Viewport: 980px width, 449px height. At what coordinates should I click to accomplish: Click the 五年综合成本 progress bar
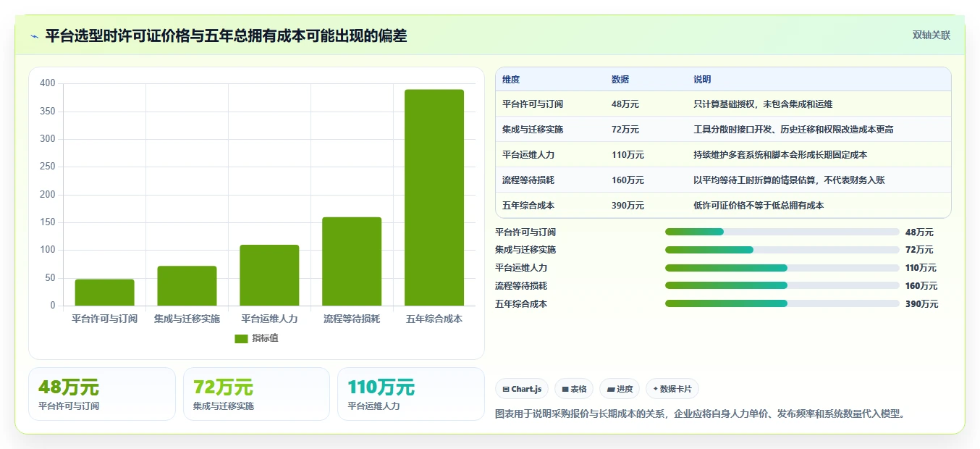(782, 303)
